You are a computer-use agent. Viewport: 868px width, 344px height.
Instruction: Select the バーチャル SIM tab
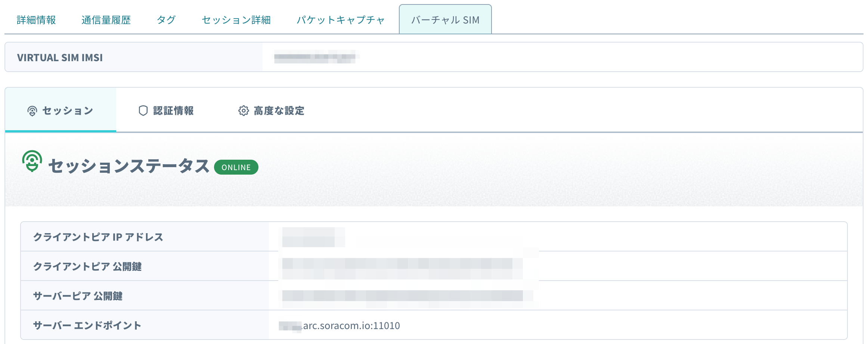pos(445,20)
